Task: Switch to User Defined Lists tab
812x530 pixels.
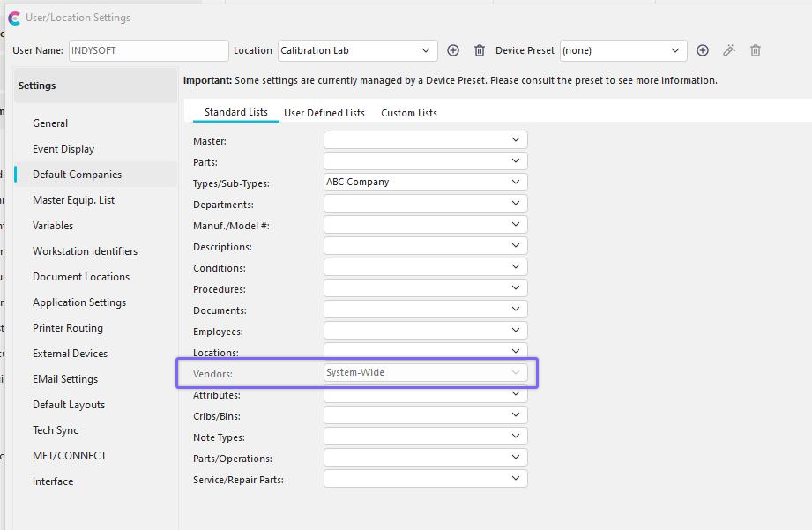Action: [324, 113]
